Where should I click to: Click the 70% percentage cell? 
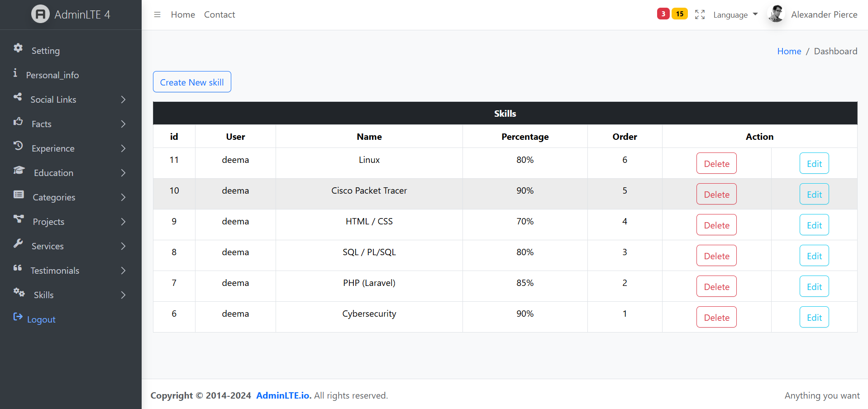(x=525, y=225)
